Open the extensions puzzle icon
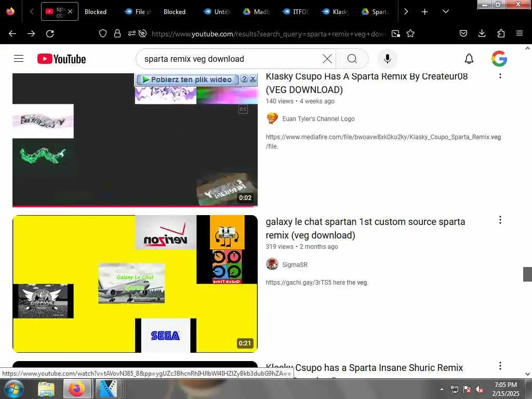This screenshot has width=532, height=399. [501, 33]
